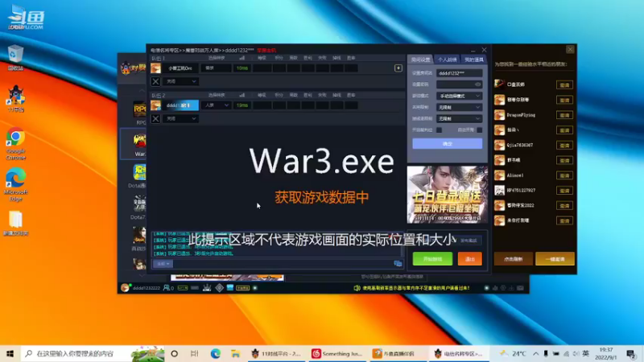Open the seven-day login ad thumbnail

(x=448, y=195)
